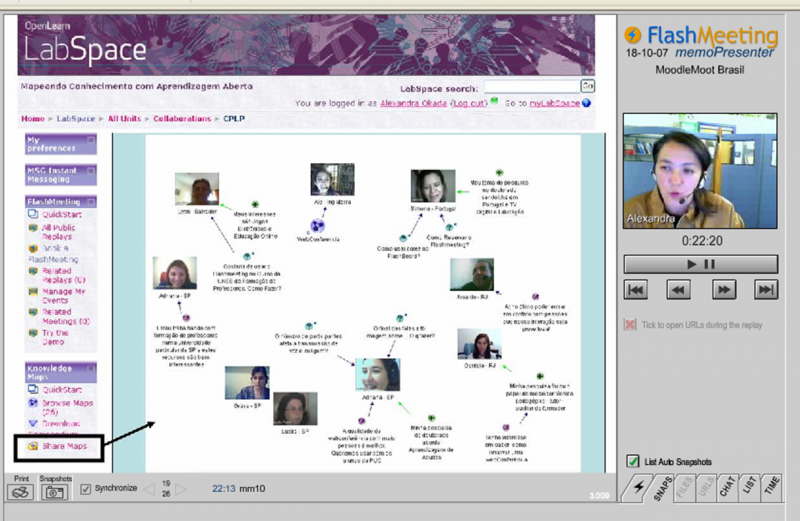Collapse the My preferences block
This screenshot has width=800, height=521.
[91, 141]
